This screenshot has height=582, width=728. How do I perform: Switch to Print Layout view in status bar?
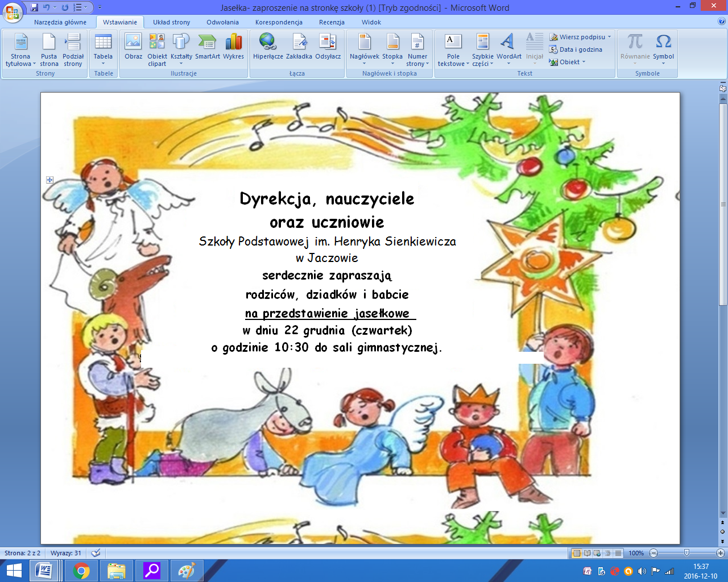coord(577,553)
